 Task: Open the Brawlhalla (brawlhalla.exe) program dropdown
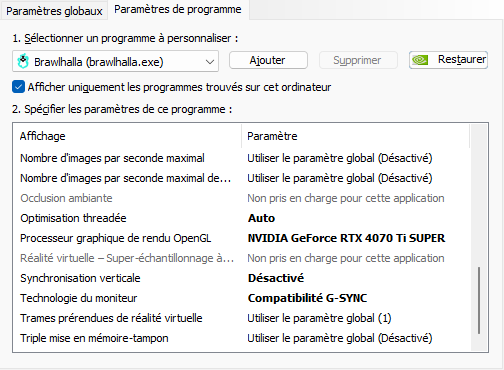[115, 61]
